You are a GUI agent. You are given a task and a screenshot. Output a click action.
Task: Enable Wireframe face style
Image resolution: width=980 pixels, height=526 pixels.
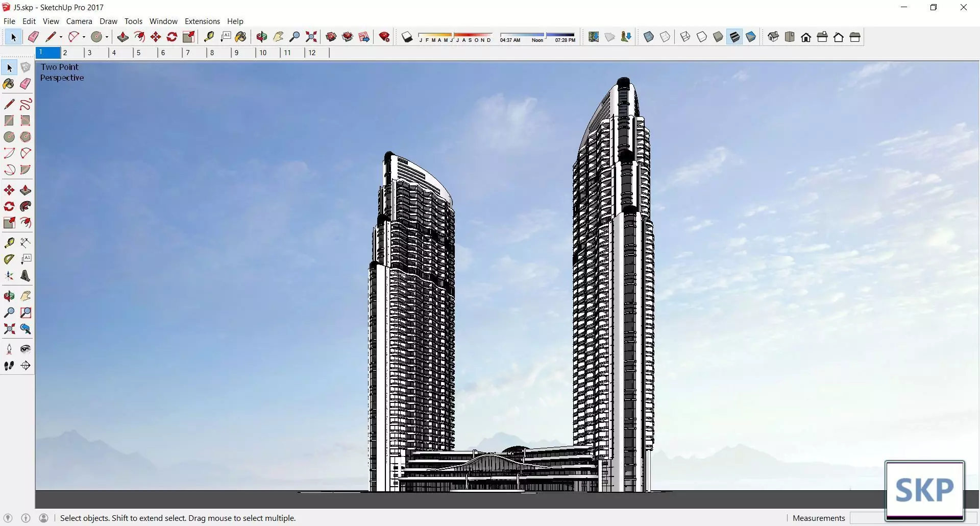685,37
